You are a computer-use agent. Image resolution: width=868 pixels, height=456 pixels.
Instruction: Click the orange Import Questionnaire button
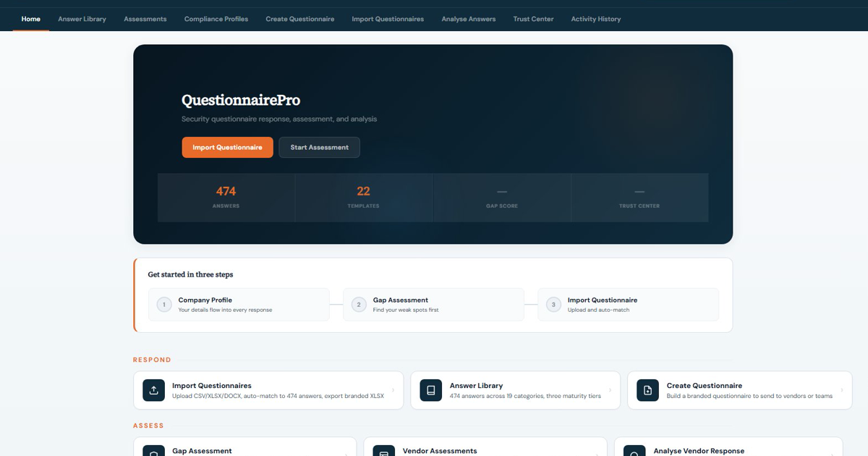pyautogui.click(x=227, y=147)
